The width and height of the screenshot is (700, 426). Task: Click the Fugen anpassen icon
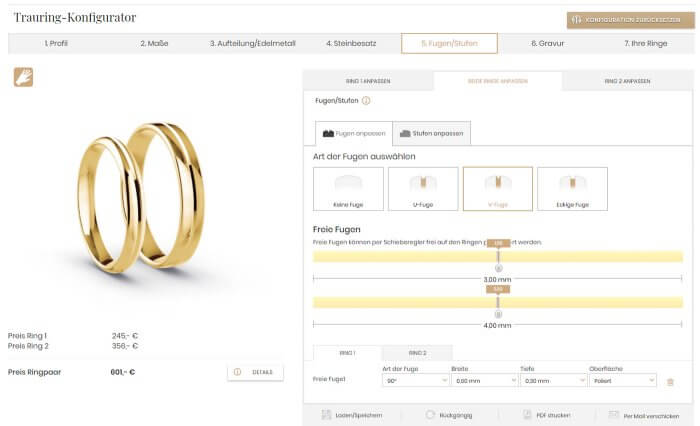pos(328,134)
